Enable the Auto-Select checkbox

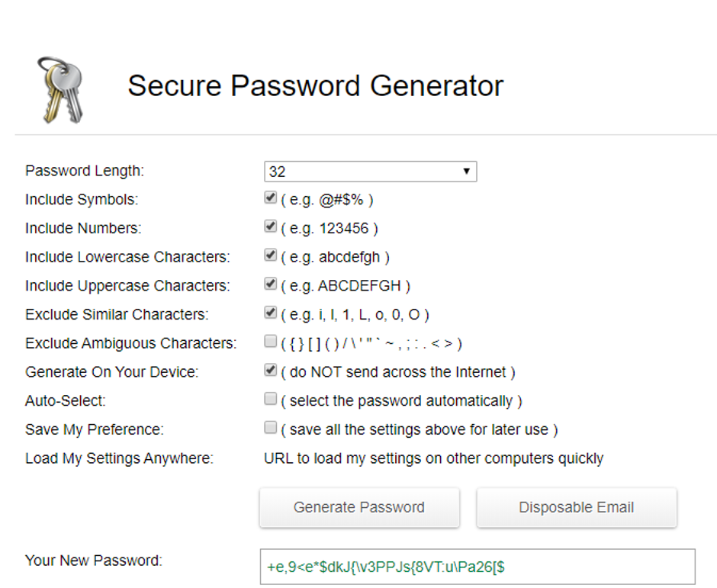[x=270, y=399]
